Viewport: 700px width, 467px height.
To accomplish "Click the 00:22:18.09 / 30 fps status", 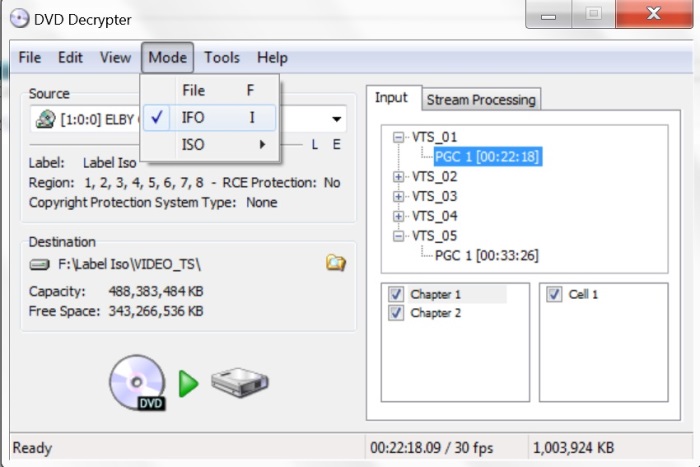I will tap(432, 448).
